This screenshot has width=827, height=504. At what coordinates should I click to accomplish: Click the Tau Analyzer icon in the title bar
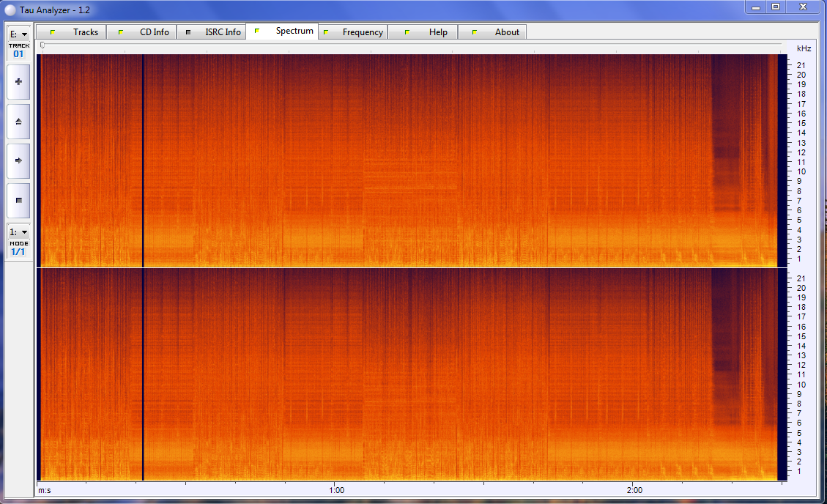[x=10, y=9]
